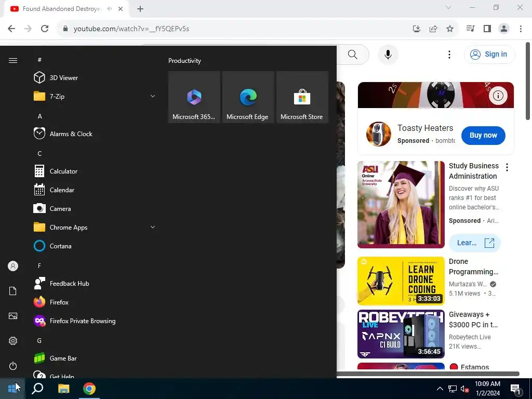This screenshot has width=532, height=399.
Task: Open Calculator from Start menu
Action: pos(95,171)
